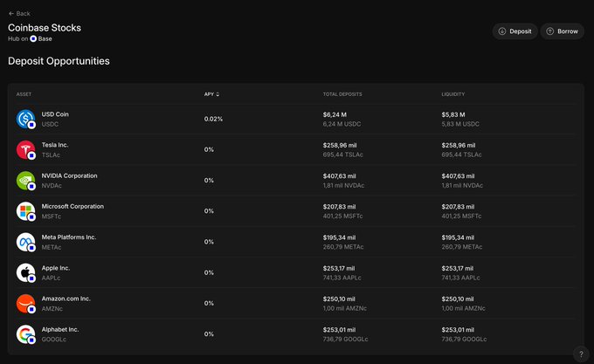Viewport: 594px width, 364px height.
Task: Click the Deposit Opportunities heading
Action: 59,61
